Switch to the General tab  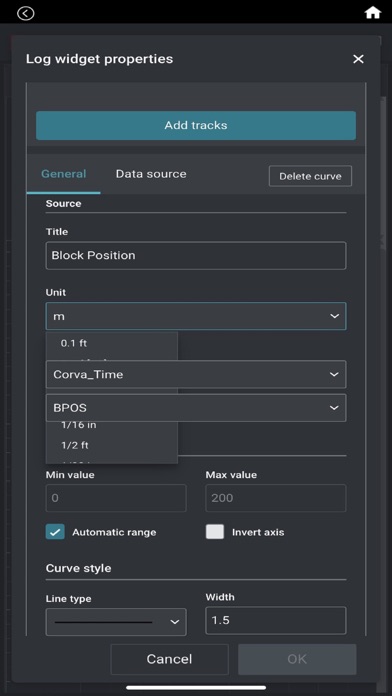(63, 174)
